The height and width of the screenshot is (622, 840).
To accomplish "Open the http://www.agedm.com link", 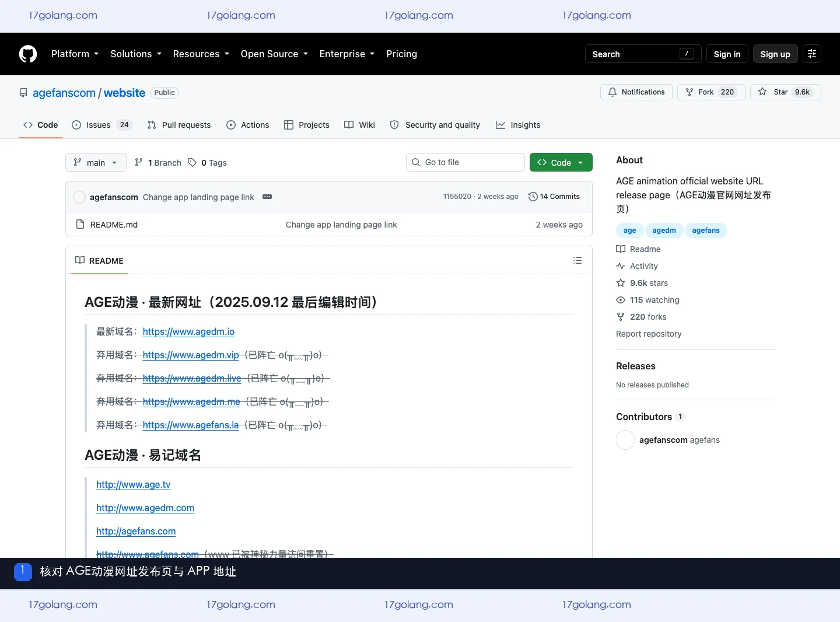I will (145, 508).
